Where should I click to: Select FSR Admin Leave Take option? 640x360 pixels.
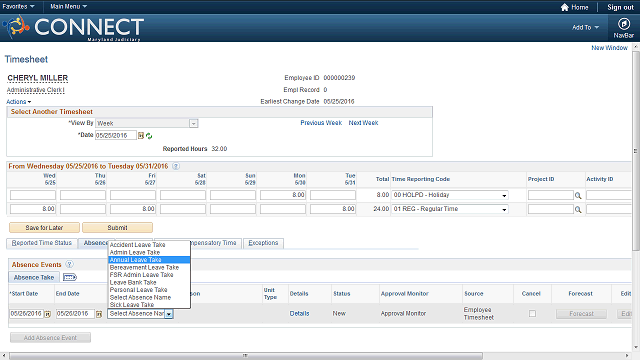149,275
